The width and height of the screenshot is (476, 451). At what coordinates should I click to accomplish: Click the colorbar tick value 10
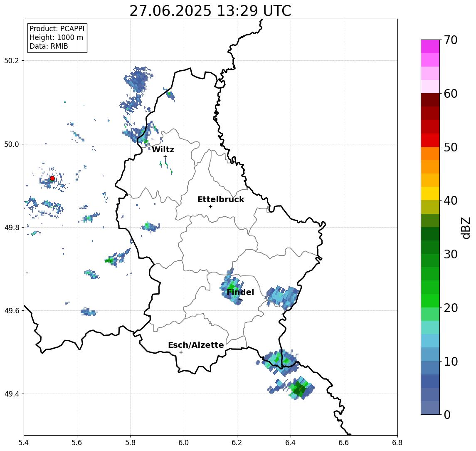pos(451,361)
